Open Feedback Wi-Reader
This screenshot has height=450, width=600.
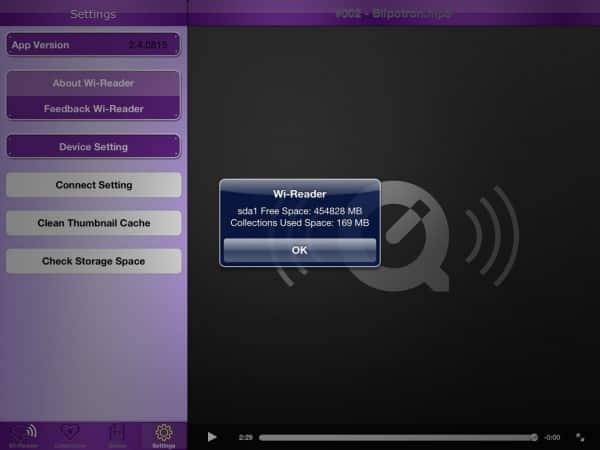(x=93, y=109)
